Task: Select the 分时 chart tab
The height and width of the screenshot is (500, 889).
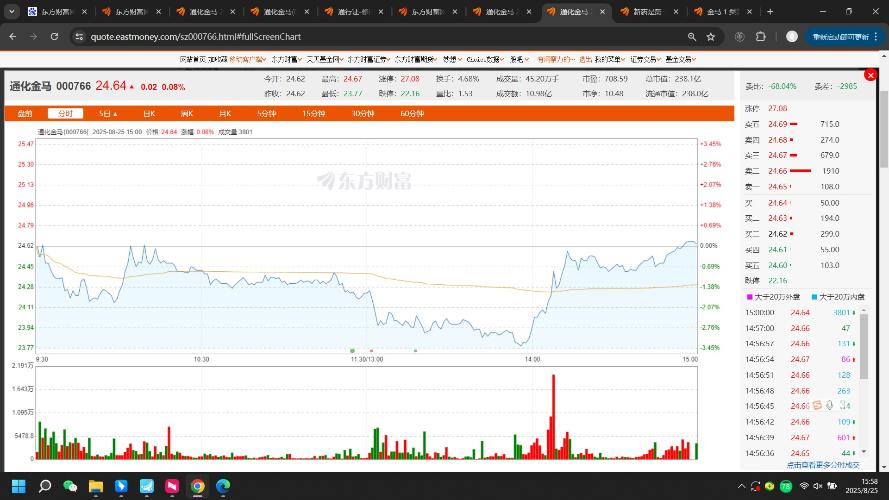Action: 66,113
